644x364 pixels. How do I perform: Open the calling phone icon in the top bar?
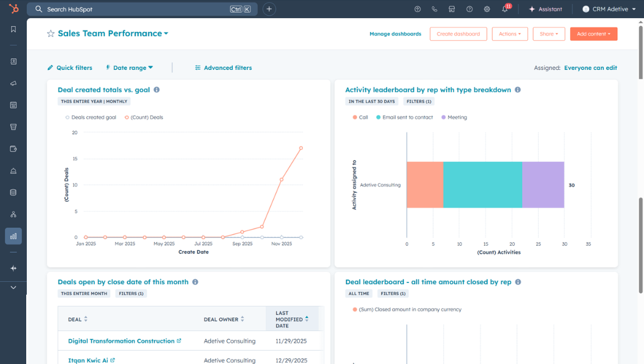tap(434, 9)
